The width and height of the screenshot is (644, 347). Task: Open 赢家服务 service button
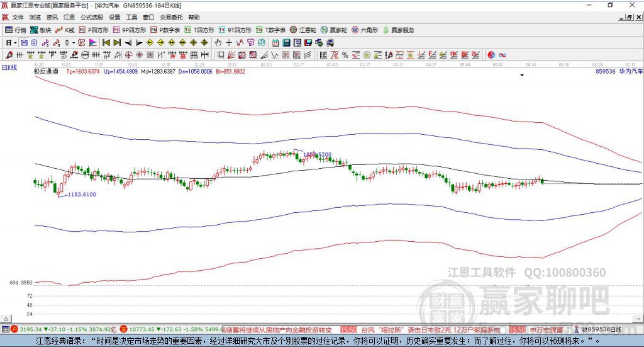(x=398, y=30)
